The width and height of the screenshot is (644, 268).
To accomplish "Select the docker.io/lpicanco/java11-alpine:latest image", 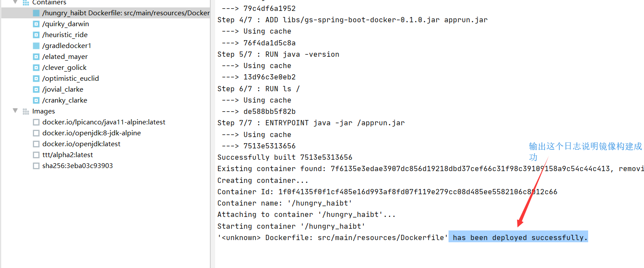I will (x=103, y=122).
